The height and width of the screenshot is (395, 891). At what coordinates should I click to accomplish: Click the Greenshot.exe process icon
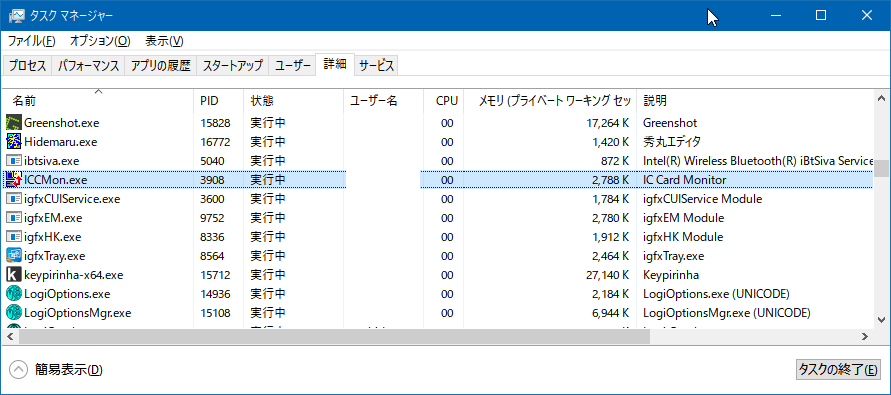(14, 122)
